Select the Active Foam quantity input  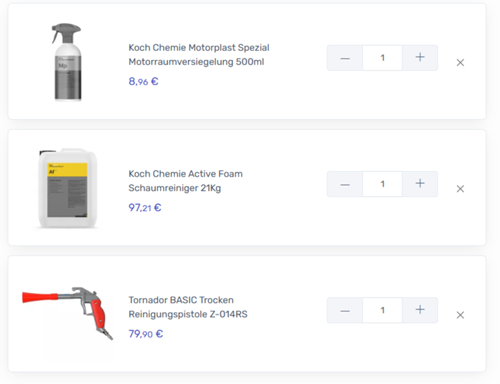pos(383,184)
